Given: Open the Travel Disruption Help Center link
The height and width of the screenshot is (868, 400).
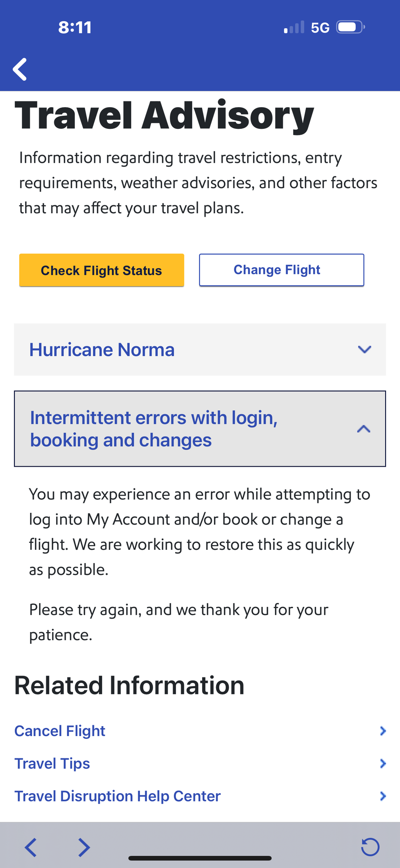Looking at the screenshot, I should tap(117, 796).
